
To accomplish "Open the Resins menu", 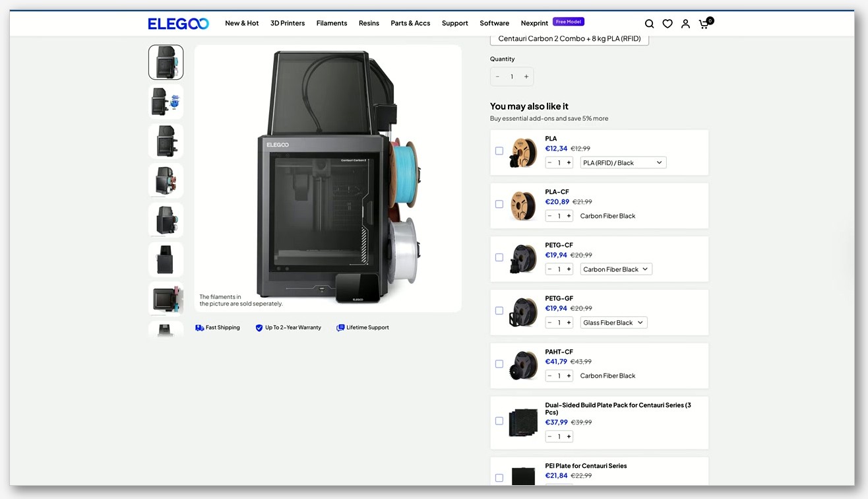I will click(369, 23).
